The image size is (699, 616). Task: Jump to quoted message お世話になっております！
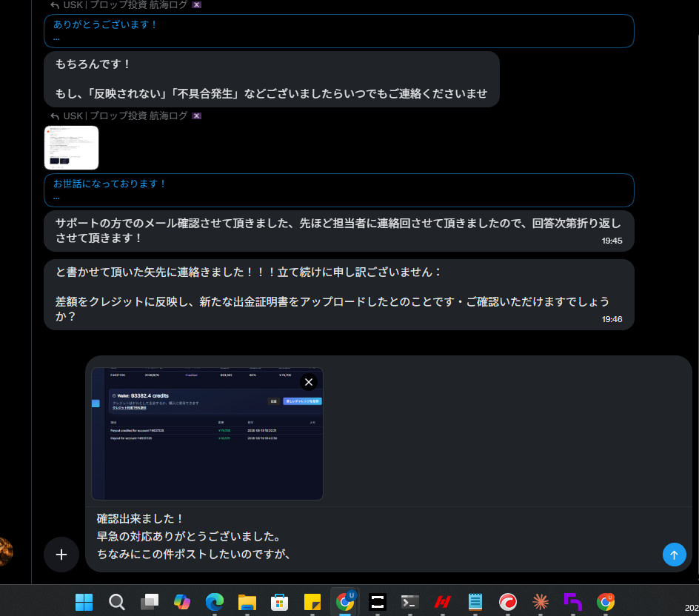339,190
